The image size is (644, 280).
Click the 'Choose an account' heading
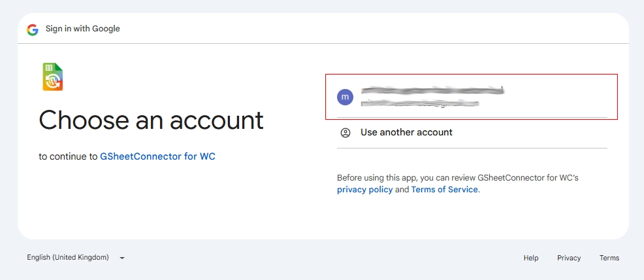click(151, 120)
